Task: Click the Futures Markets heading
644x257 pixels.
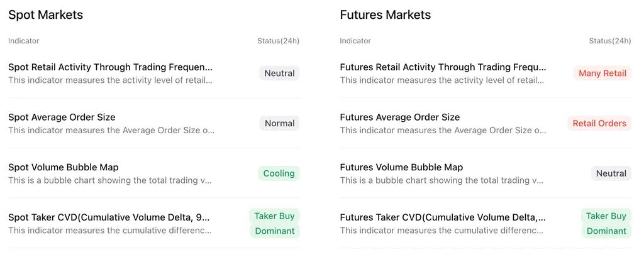Action: tap(386, 15)
